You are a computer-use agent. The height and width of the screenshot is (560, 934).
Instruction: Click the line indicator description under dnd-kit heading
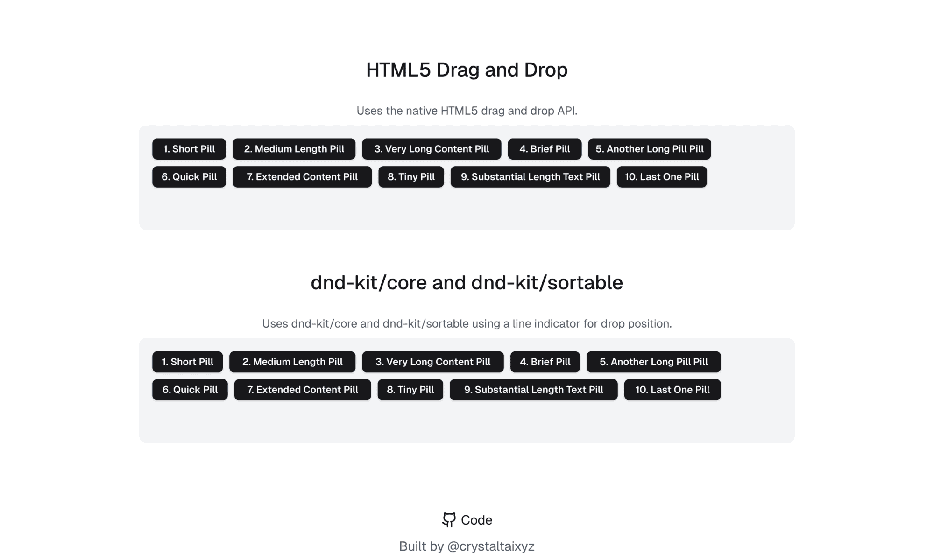coord(467,323)
